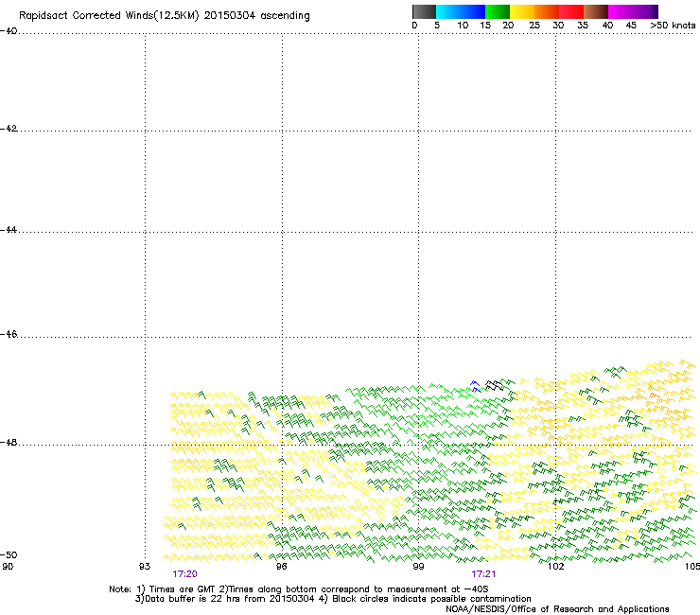This screenshot has width=700, height=615.
Task: Click the longitude label '102'
Action: pyautogui.click(x=555, y=567)
